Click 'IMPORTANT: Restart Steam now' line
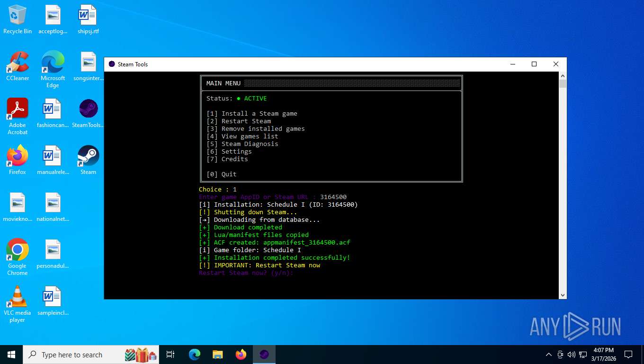644x364 pixels. coord(259,265)
